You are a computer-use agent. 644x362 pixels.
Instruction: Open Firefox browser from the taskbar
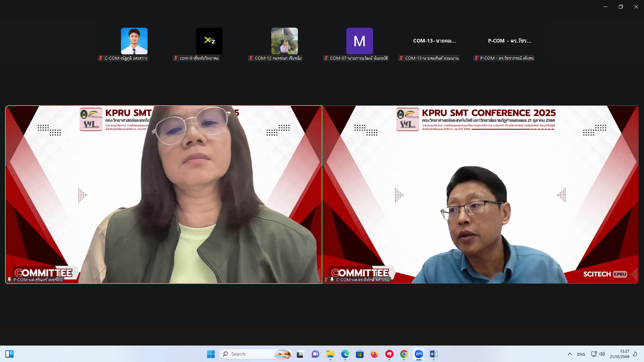click(374, 354)
